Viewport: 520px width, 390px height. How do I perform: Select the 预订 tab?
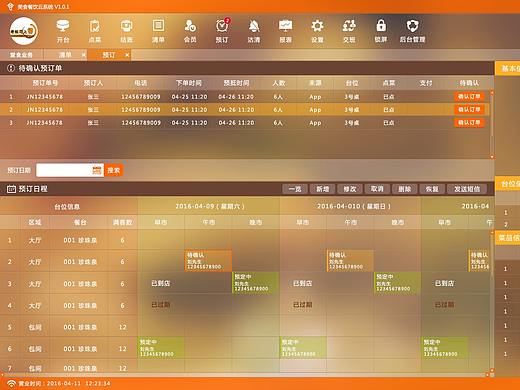point(109,55)
